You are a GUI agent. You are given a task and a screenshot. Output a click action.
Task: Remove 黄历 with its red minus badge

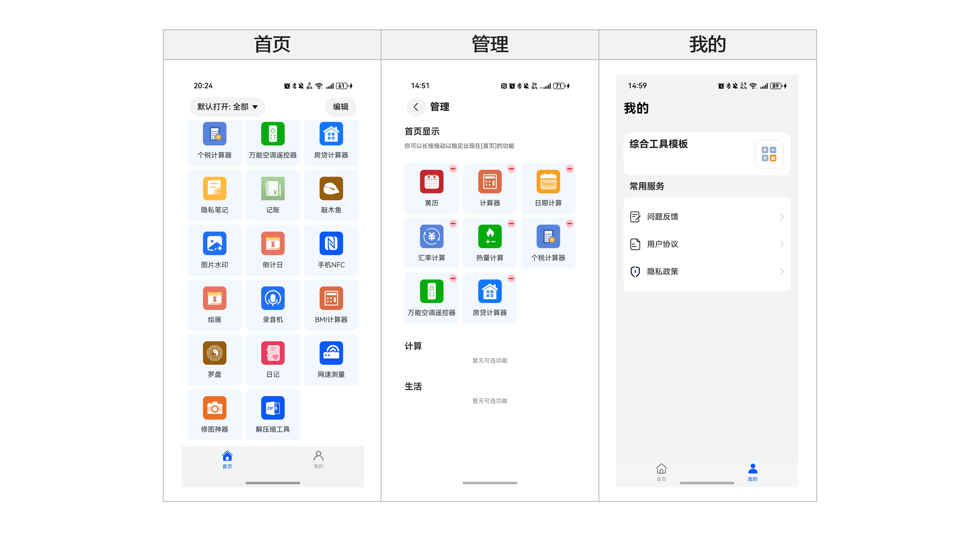(x=453, y=169)
